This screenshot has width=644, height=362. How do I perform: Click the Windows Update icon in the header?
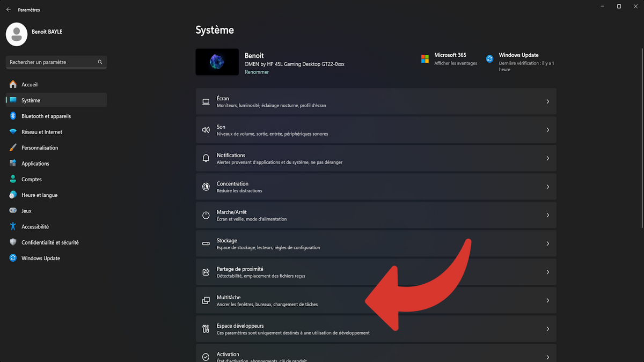pos(489,59)
